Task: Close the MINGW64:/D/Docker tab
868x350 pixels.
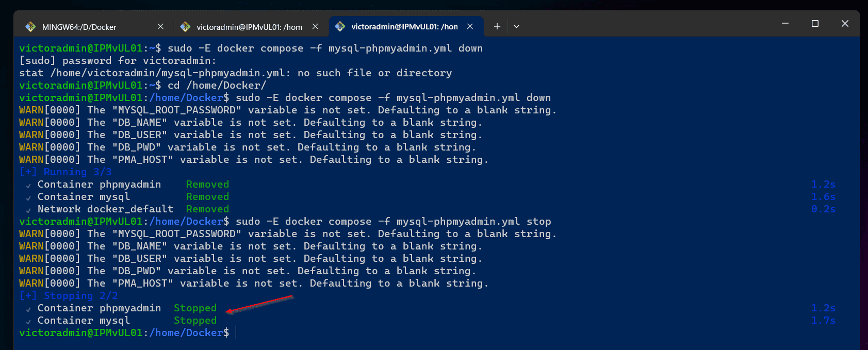Action: pos(160,26)
